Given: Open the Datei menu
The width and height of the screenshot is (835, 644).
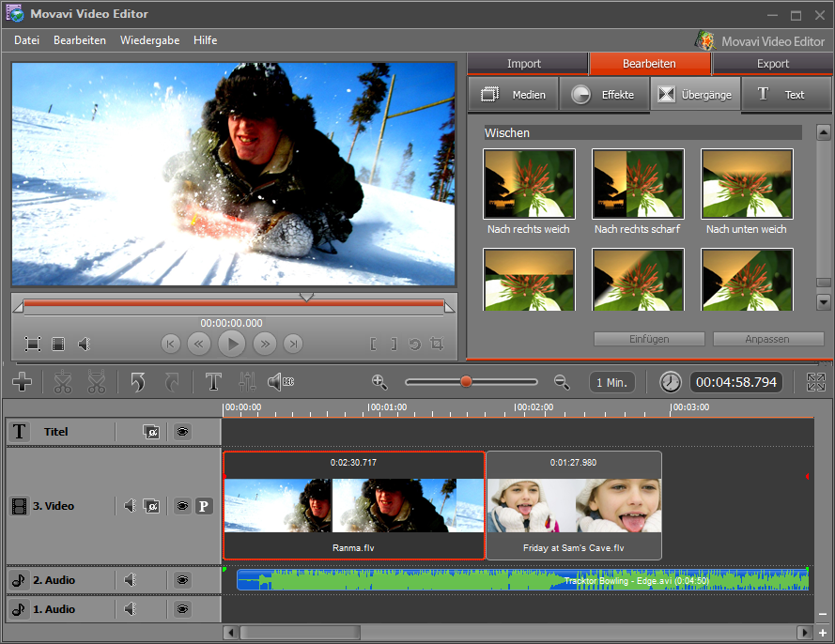Looking at the screenshot, I should [27, 40].
